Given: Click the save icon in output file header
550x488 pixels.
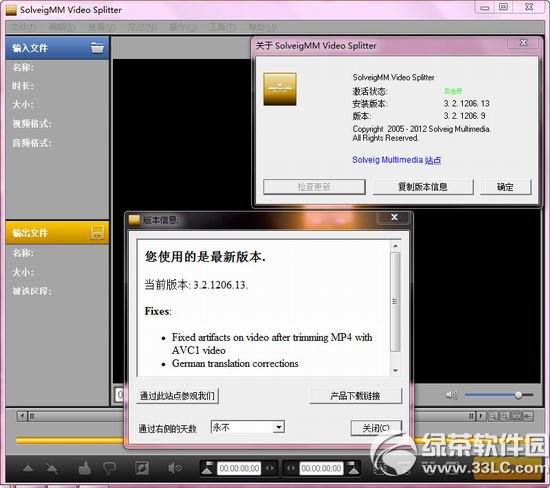Looking at the screenshot, I should 97,232.
